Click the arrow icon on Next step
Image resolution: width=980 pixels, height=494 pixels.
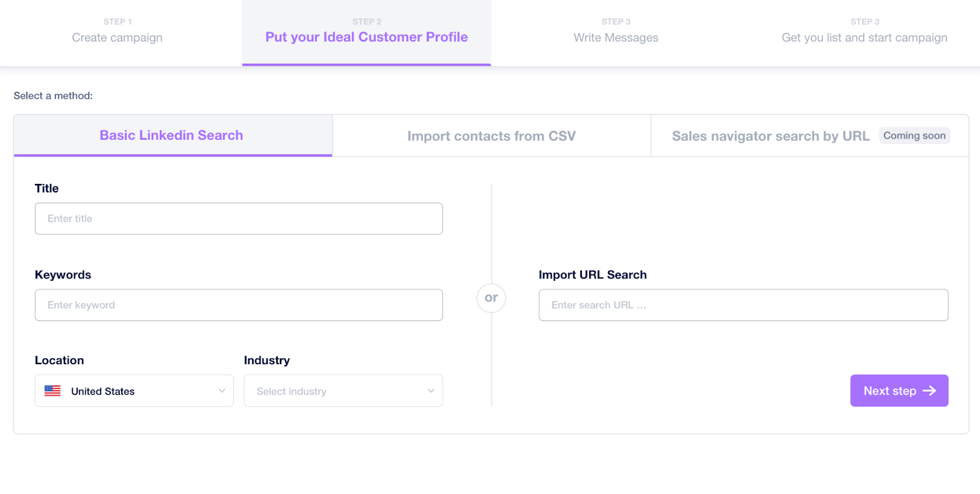coord(929,391)
